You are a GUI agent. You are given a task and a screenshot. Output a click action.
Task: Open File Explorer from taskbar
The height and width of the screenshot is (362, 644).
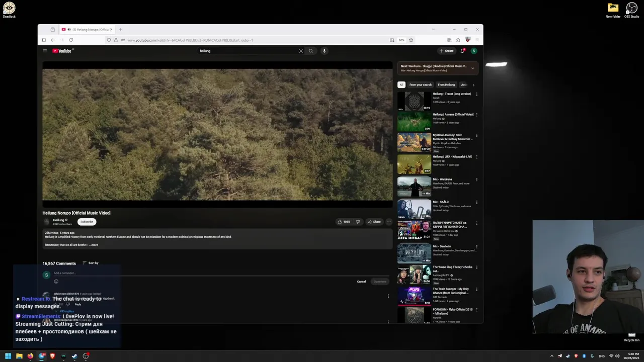(x=19, y=356)
